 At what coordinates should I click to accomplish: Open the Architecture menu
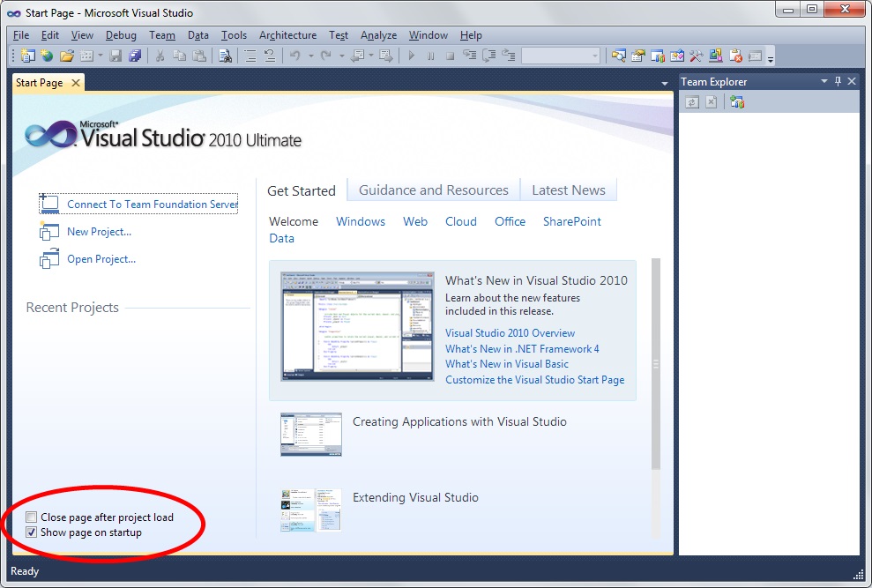pyautogui.click(x=287, y=35)
